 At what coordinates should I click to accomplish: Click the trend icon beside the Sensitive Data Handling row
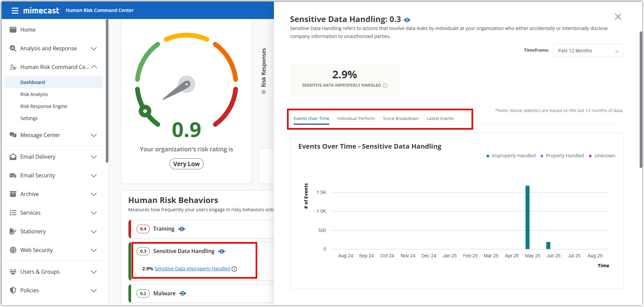222,251
